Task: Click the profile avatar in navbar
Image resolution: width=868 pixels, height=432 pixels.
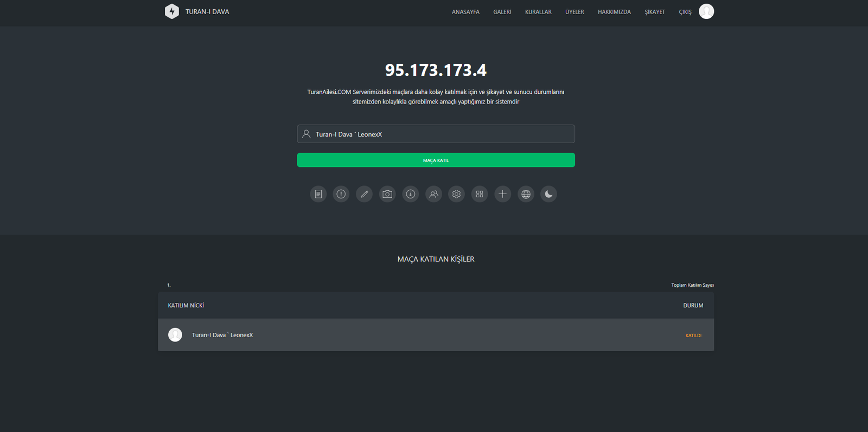Action: click(x=706, y=11)
